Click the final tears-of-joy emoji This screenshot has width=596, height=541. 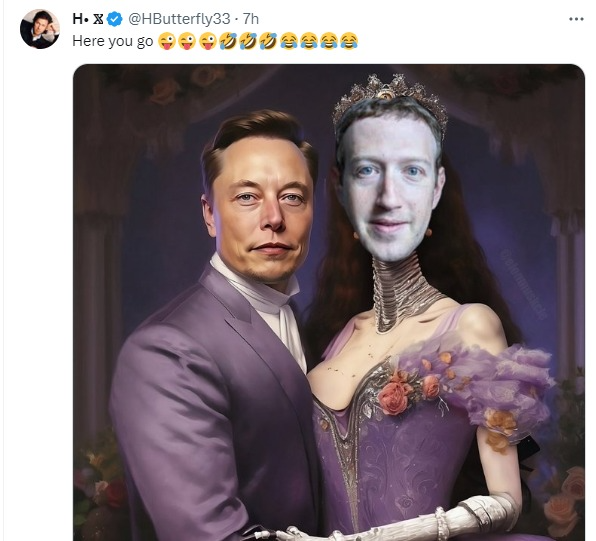click(349, 41)
